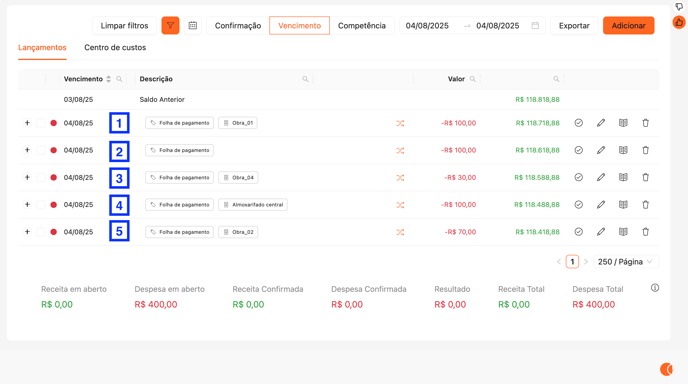Viewport: 688px width, 384px height.
Task: Click the -R$ 30,00 value
Action: point(460,177)
